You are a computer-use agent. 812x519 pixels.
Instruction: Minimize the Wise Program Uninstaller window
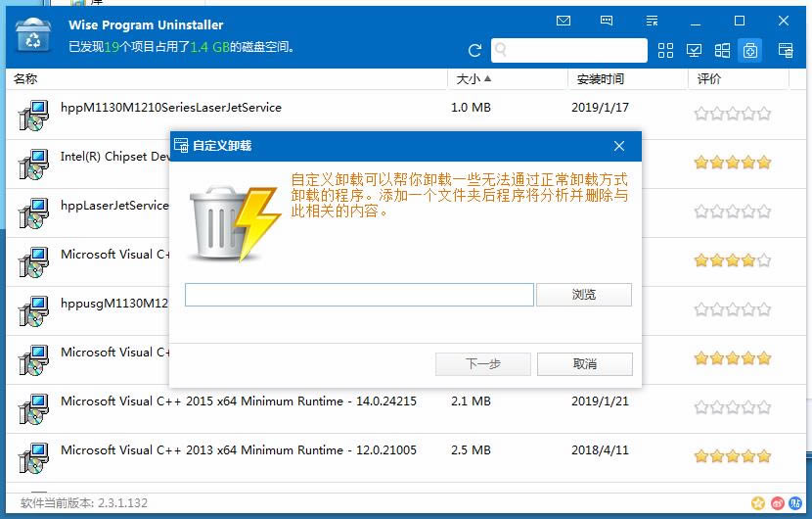tap(696, 22)
